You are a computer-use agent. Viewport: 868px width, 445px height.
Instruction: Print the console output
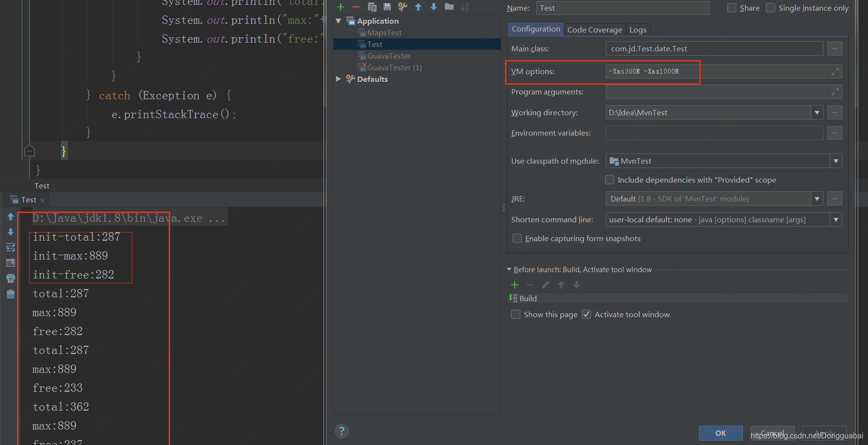pos(10,278)
